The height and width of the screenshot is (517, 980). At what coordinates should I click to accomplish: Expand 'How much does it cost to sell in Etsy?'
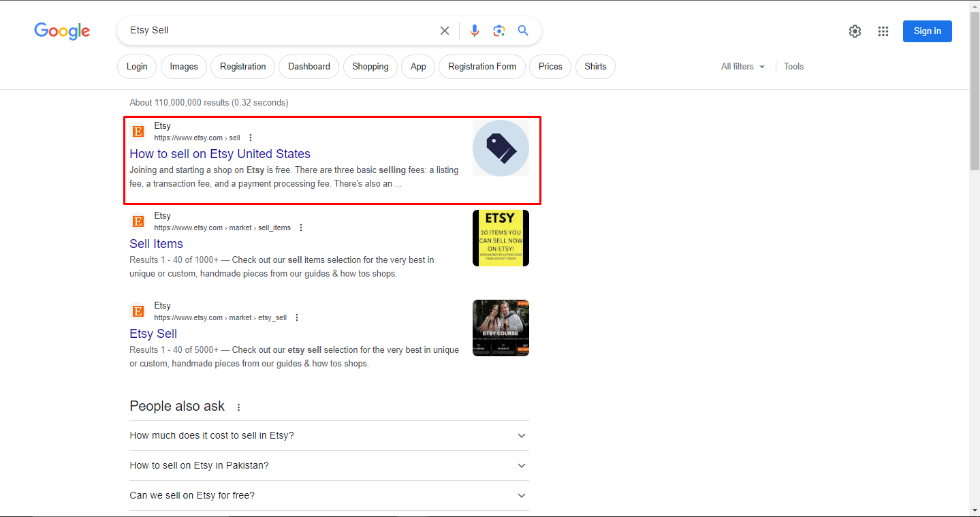(329, 435)
